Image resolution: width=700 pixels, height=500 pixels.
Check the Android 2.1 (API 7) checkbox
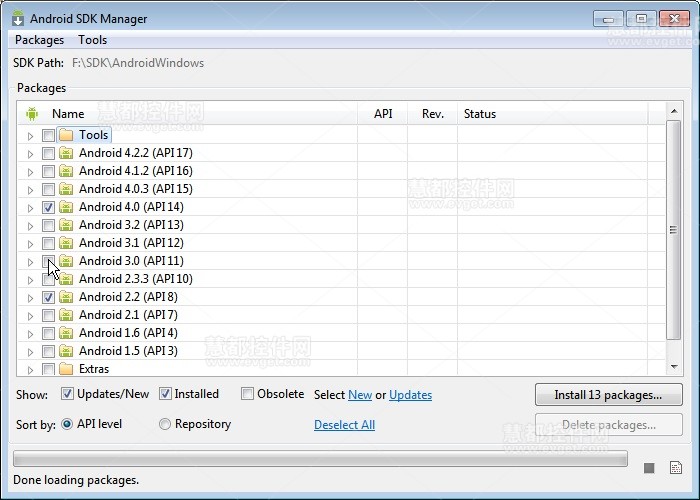point(48,315)
